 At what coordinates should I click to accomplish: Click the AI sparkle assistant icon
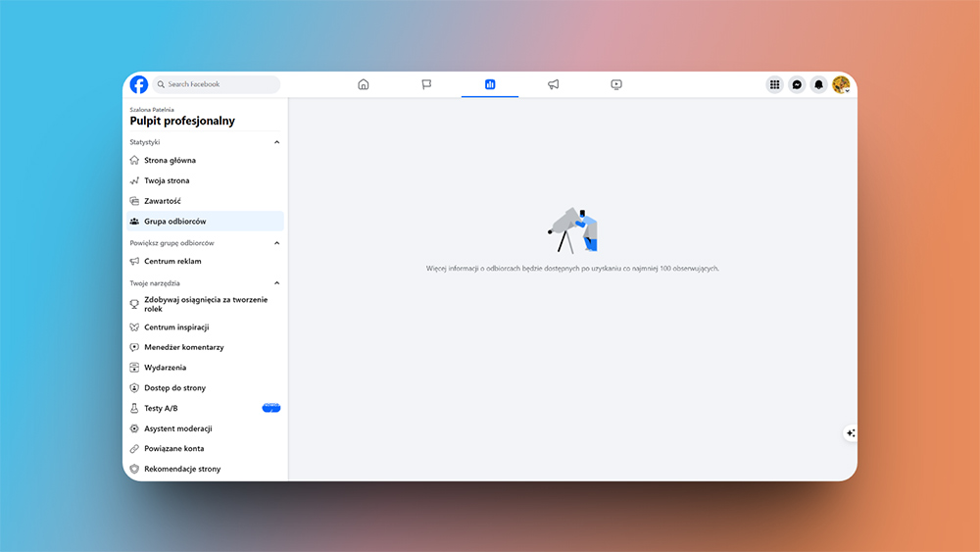tap(851, 432)
